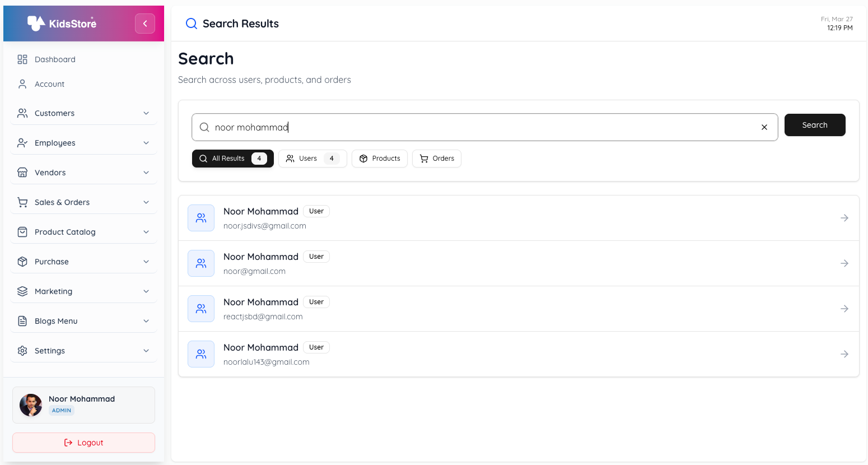This screenshot has width=868, height=465.
Task: Click the Search button
Action: coord(815,124)
